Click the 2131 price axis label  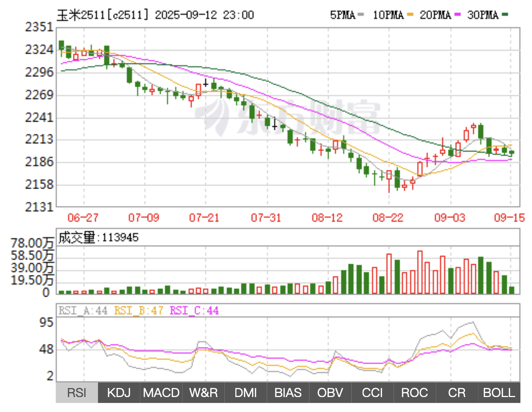[39, 207]
